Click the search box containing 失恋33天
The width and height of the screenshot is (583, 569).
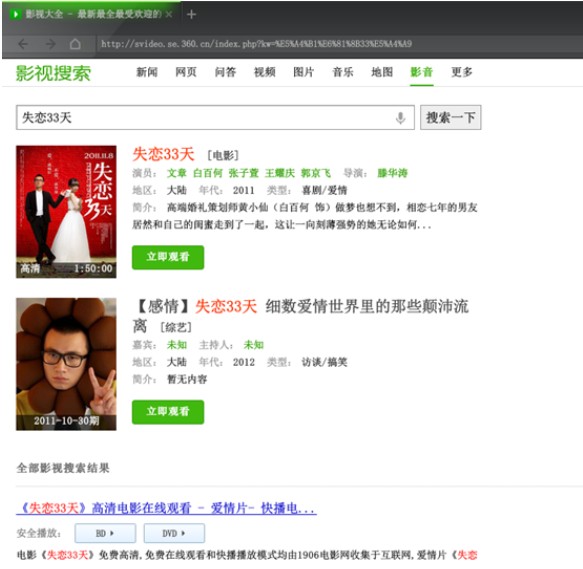(215, 118)
